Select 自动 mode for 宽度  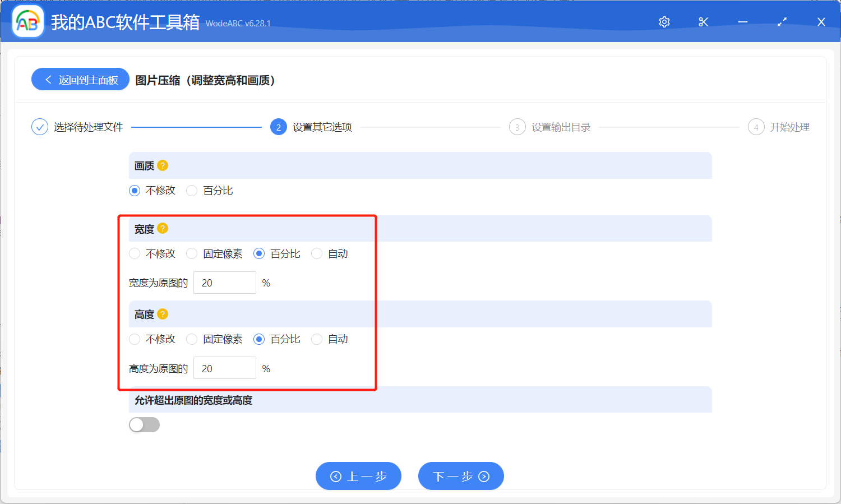point(316,253)
